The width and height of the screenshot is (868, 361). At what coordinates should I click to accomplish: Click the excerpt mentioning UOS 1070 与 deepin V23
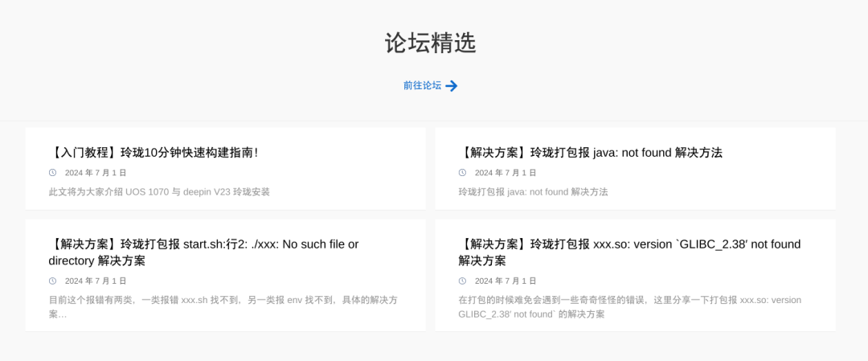[159, 192]
